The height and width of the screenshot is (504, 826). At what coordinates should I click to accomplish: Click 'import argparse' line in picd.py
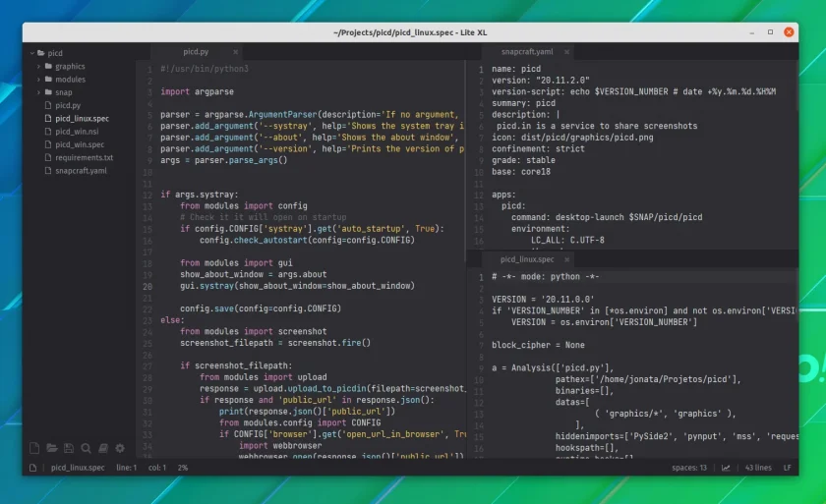[x=197, y=91]
